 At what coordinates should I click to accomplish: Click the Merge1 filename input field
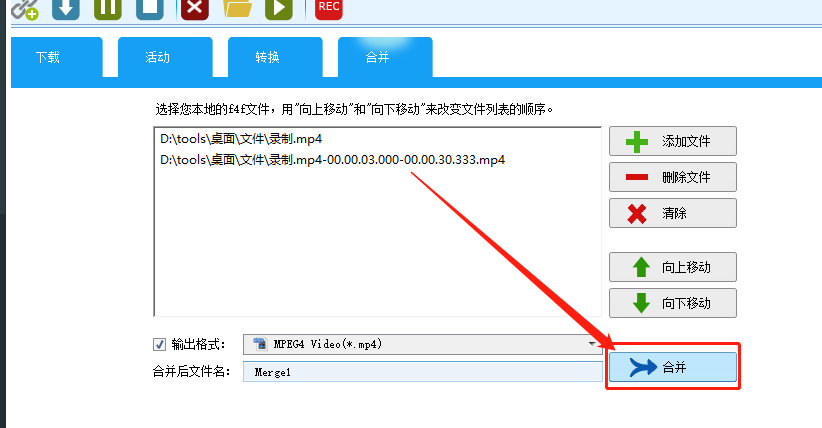[423, 372]
